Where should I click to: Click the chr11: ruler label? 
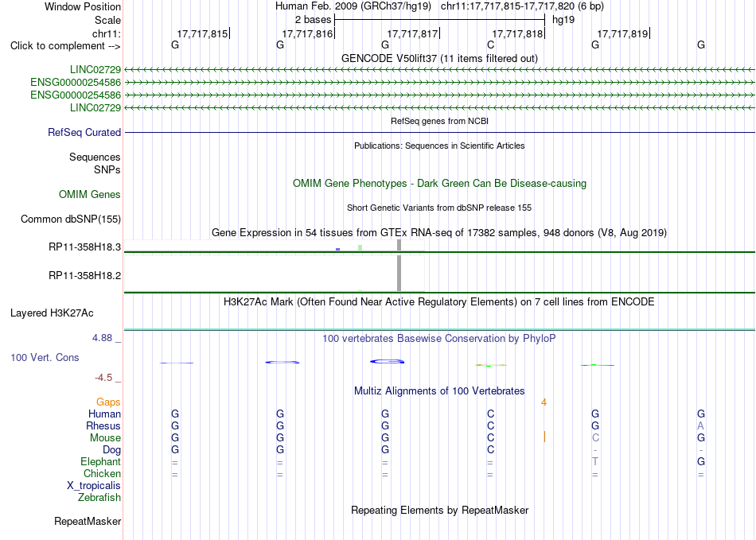[x=107, y=33]
